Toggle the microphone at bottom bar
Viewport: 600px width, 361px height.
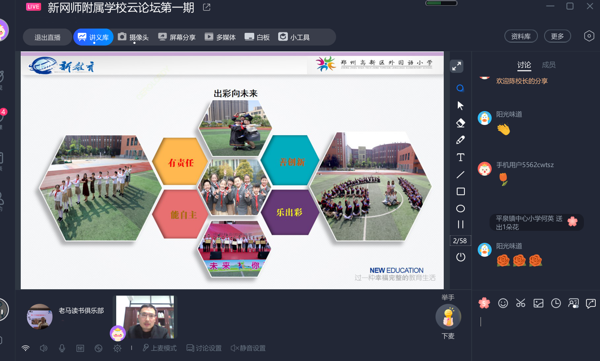coord(62,348)
